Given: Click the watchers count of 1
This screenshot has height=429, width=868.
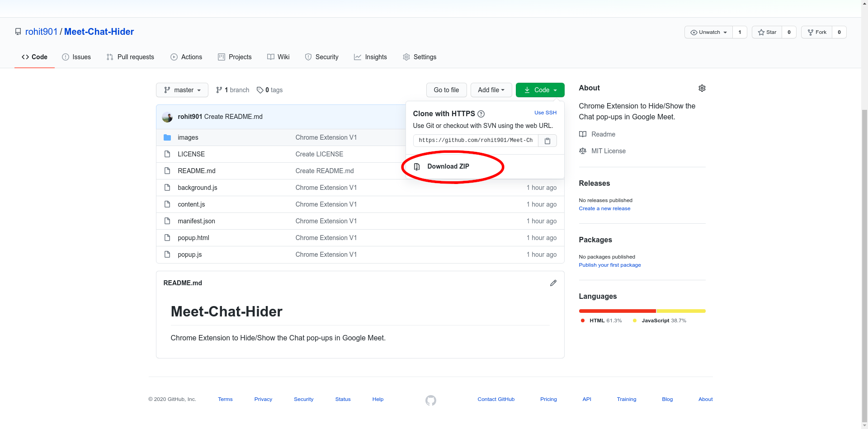Looking at the screenshot, I should pos(740,32).
